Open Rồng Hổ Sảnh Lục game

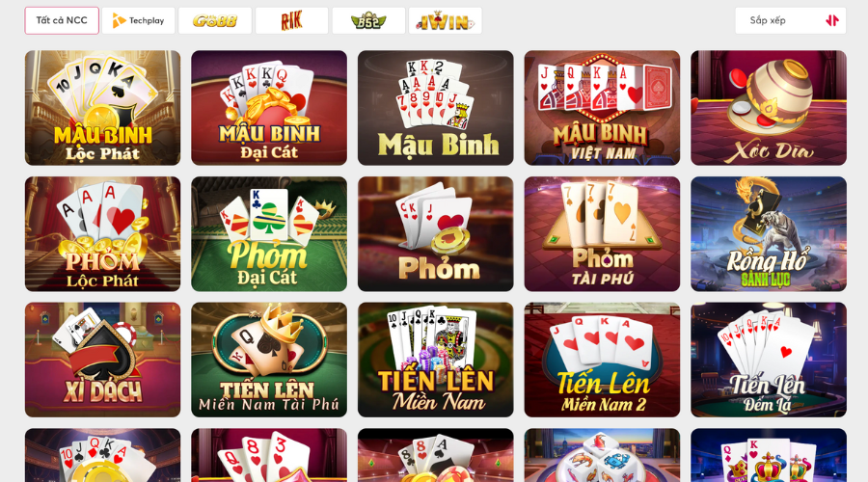point(769,234)
